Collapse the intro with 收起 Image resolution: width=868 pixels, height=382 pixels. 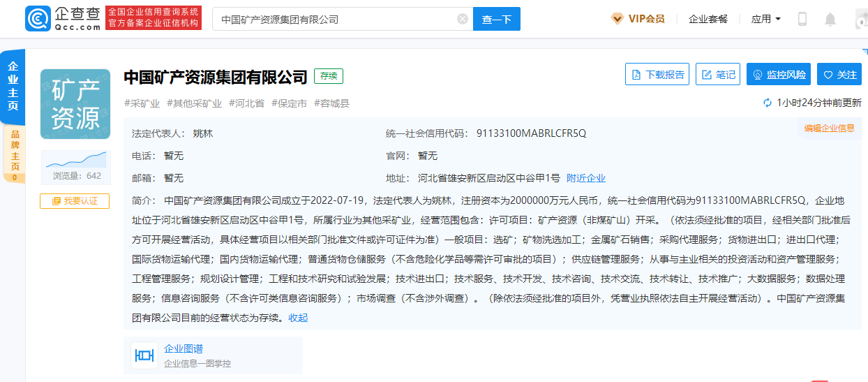coord(298,318)
